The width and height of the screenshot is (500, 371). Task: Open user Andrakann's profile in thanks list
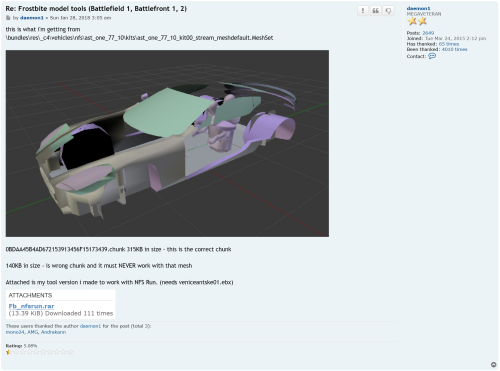tap(53, 332)
